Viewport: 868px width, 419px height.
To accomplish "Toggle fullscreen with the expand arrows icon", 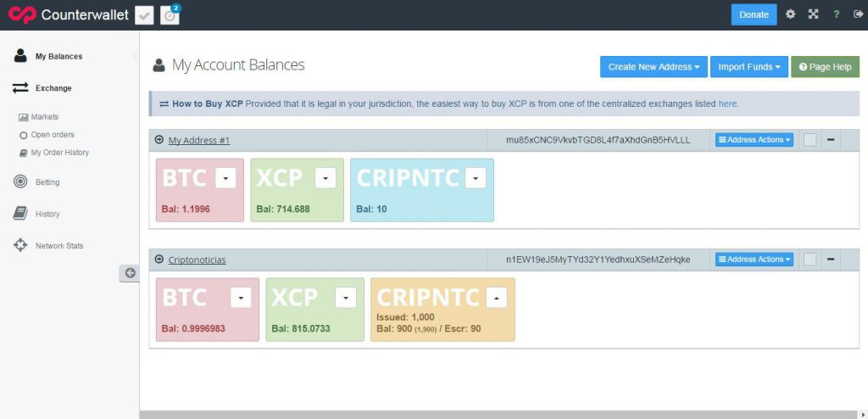I will tap(813, 14).
